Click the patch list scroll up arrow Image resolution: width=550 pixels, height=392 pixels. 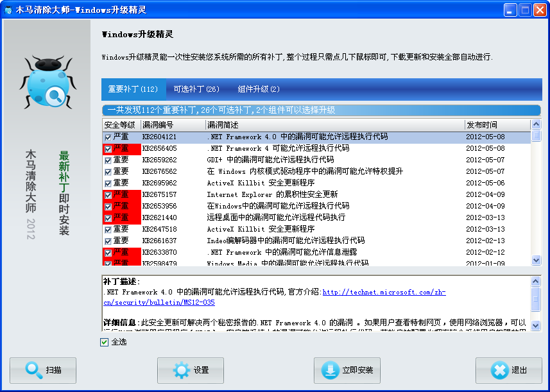[536, 124]
